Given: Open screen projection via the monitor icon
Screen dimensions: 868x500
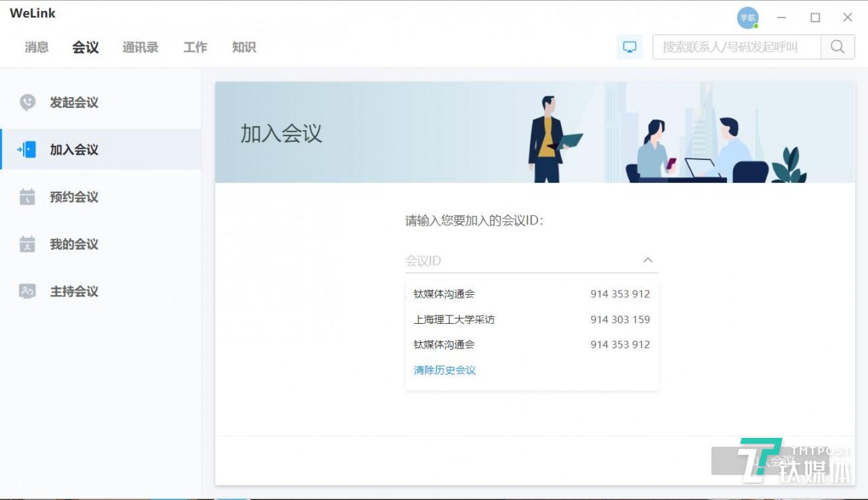Looking at the screenshot, I should pyautogui.click(x=629, y=46).
